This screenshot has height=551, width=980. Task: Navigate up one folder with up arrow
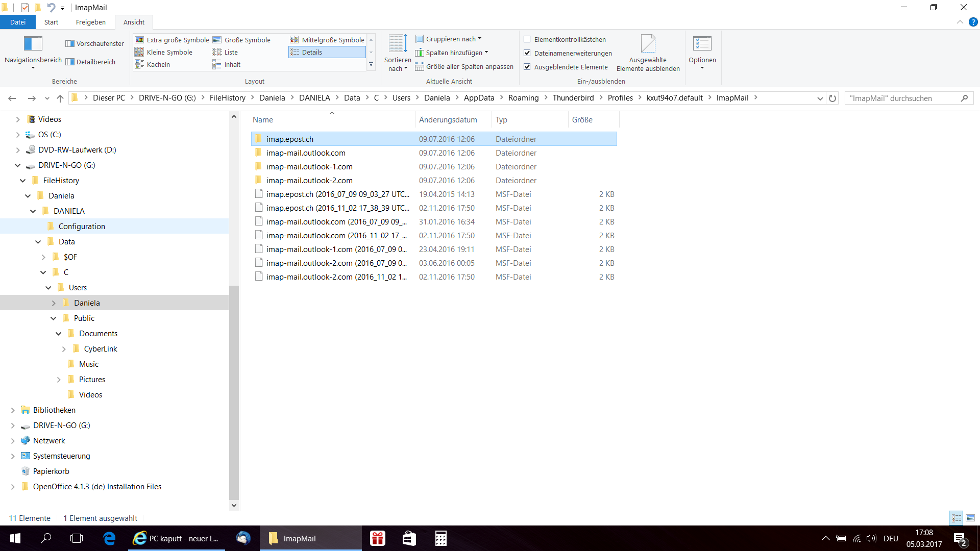pyautogui.click(x=60, y=98)
